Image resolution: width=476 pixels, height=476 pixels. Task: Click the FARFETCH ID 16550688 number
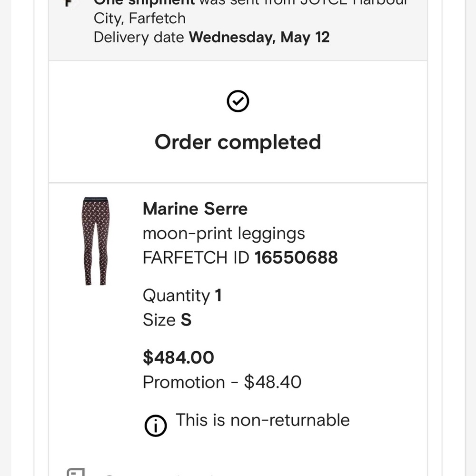(x=296, y=258)
